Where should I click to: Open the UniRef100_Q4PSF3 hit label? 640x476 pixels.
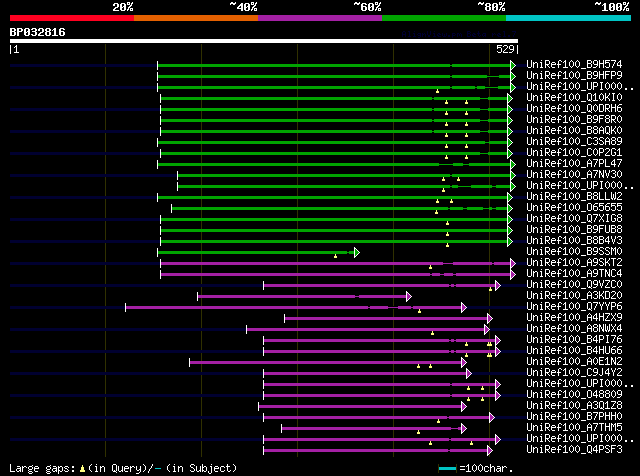point(574,449)
